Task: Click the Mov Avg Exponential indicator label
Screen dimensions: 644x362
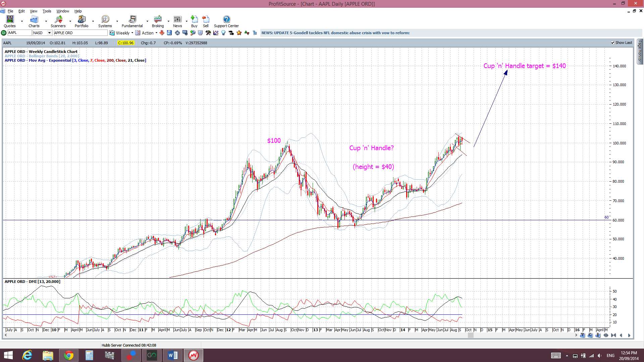Action: click(75, 60)
